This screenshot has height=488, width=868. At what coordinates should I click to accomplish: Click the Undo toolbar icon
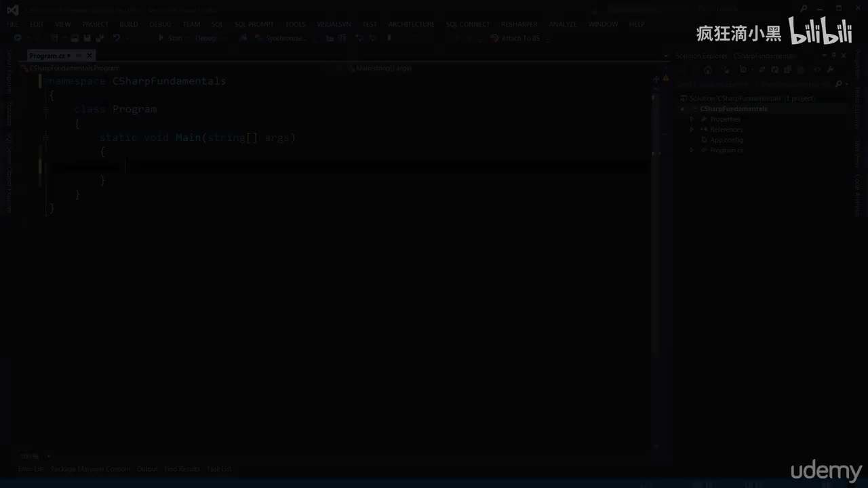click(x=117, y=39)
